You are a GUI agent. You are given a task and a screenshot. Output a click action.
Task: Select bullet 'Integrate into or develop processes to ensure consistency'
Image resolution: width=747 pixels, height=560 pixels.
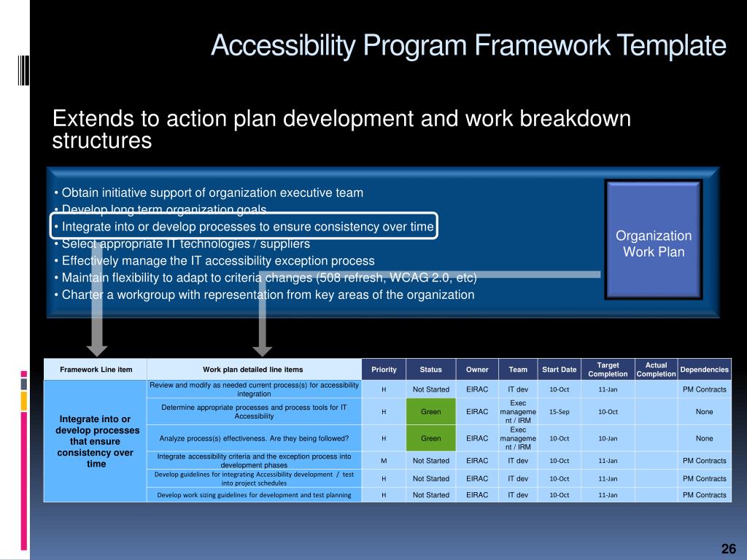(244, 227)
